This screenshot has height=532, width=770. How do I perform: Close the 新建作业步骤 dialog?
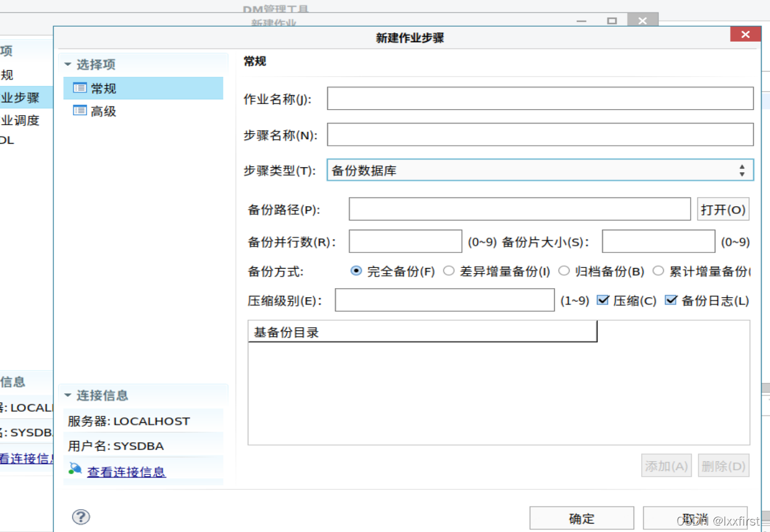(745, 34)
